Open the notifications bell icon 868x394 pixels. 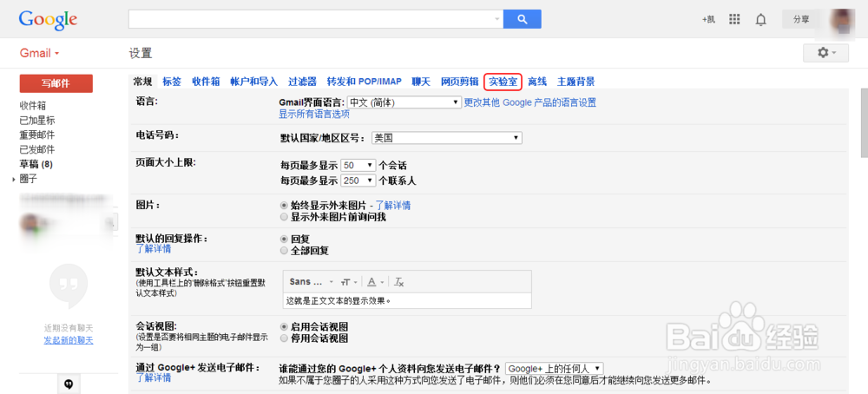(761, 20)
